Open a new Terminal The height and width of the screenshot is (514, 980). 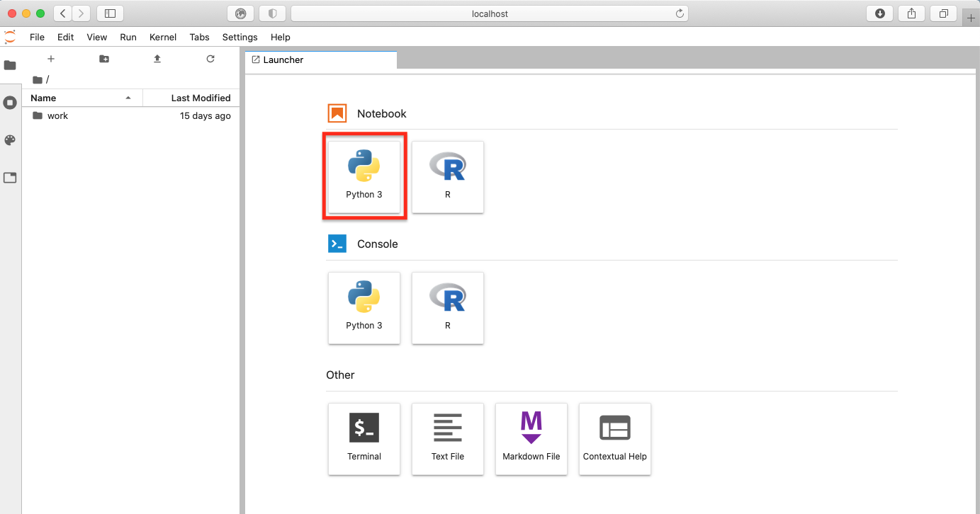tap(364, 439)
